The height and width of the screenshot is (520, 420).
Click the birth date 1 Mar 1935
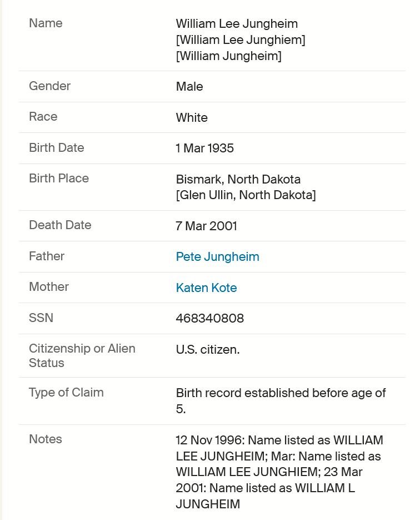click(204, 148)
